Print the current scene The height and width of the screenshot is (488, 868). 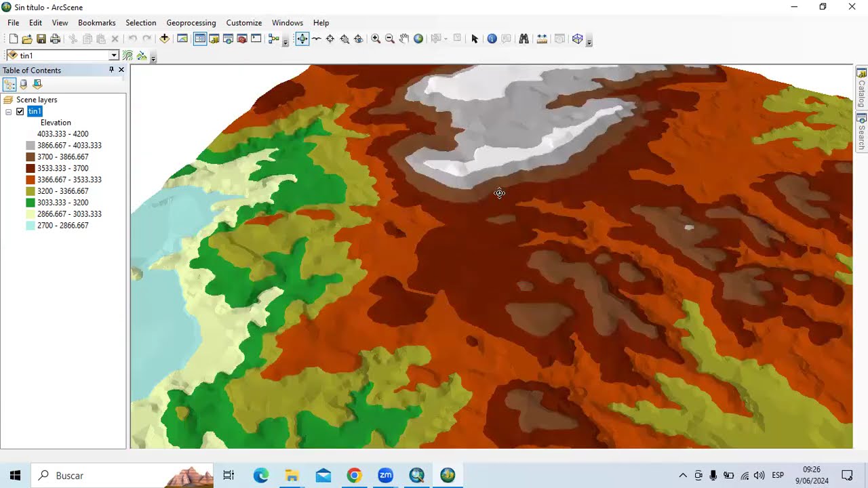(55, 39)
